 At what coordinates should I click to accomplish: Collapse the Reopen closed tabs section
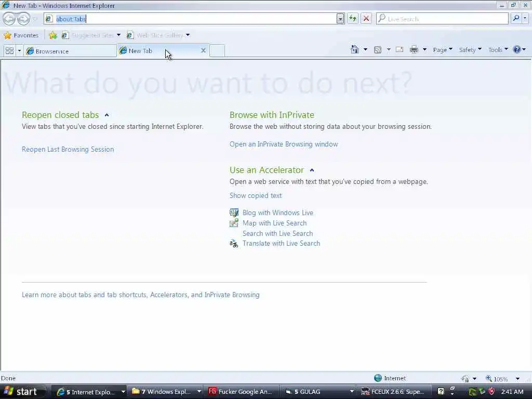107,115
